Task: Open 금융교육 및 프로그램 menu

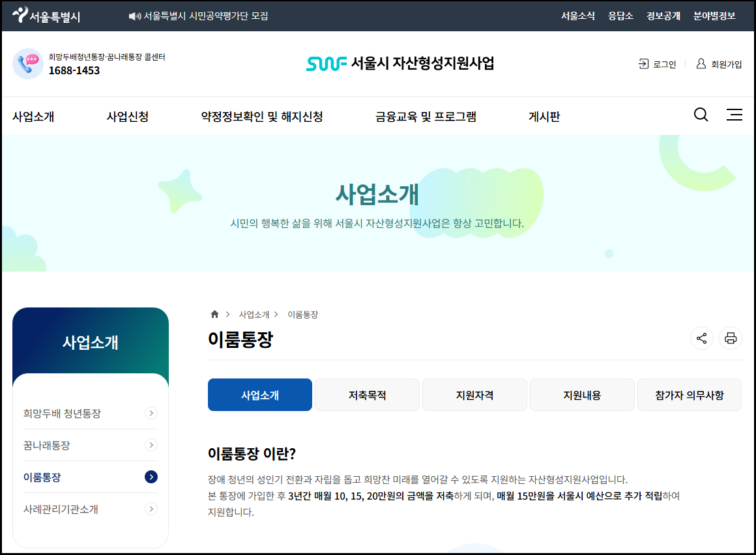Action: click(x=426, y=117)
